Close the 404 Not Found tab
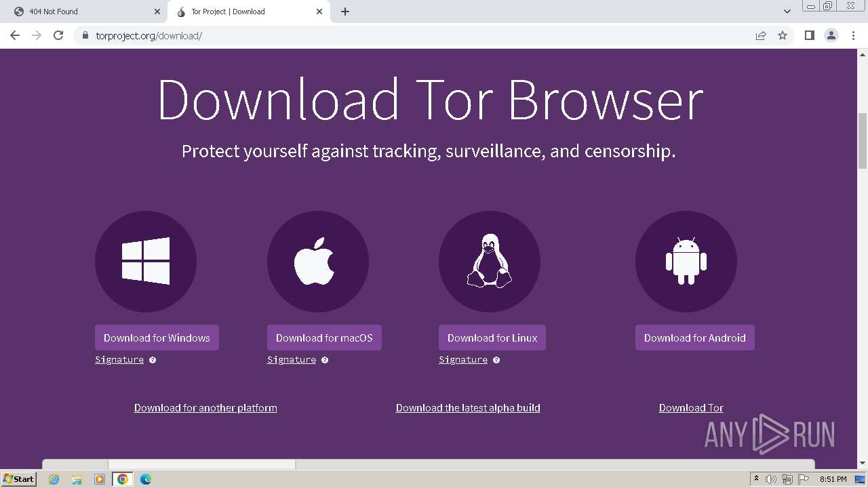868x488 pixels. (157, 12)
